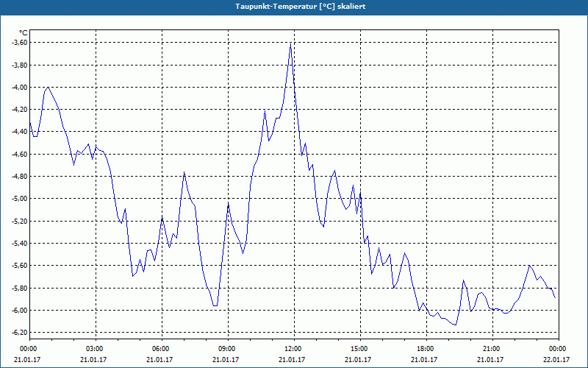Click the 00:00 label above 22.01.17
The width and height of the screenshot is (588, 368).
pos(559,349)
